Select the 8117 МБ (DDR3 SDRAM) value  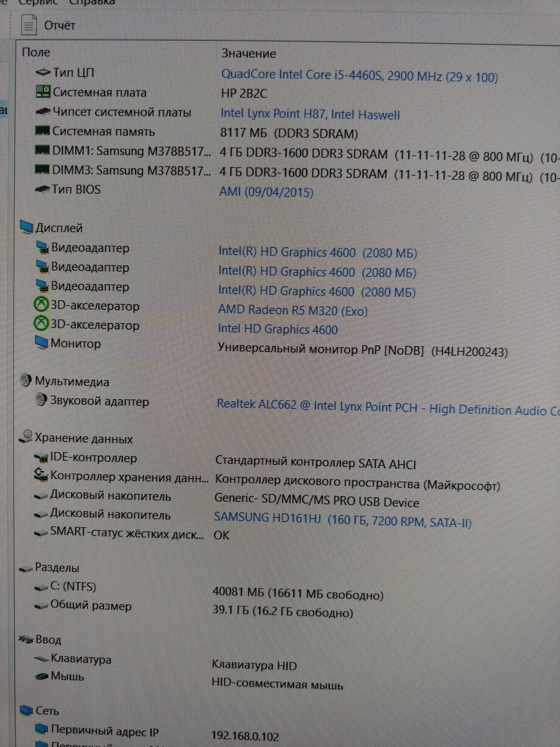point(289,133)
